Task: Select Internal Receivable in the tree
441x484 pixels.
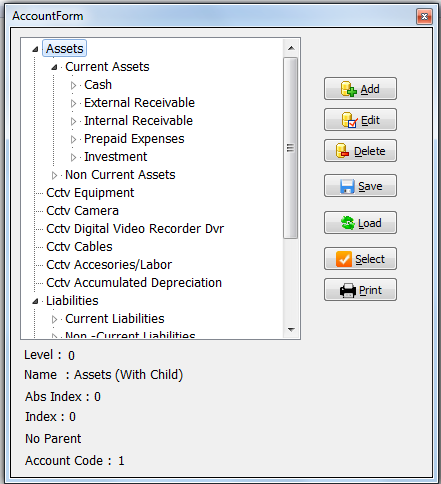Action: [138, 121]
